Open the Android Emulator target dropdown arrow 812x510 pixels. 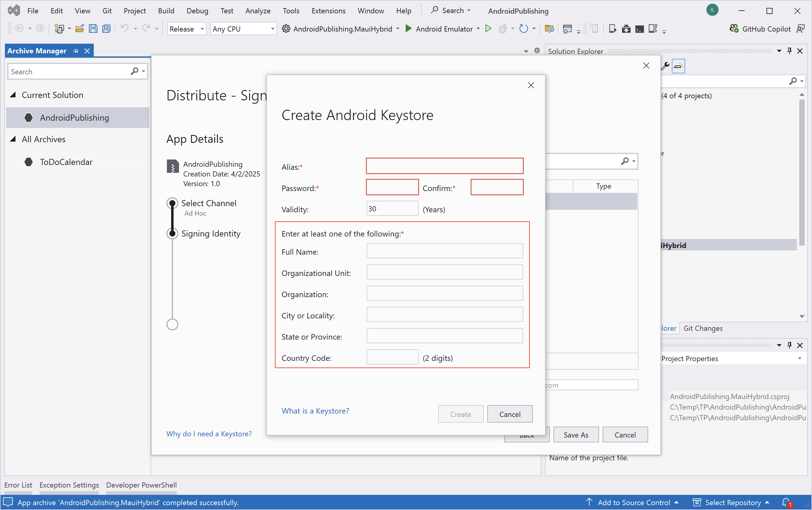(x=478, y=29)
